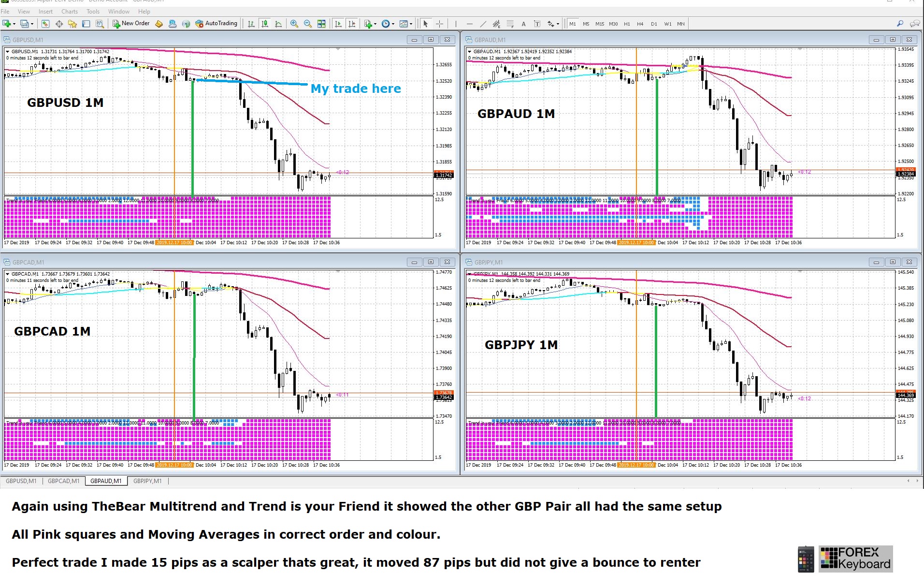Switch to line chart mode
The height and width of the screenshot is (588, 924).
(278, 24)
